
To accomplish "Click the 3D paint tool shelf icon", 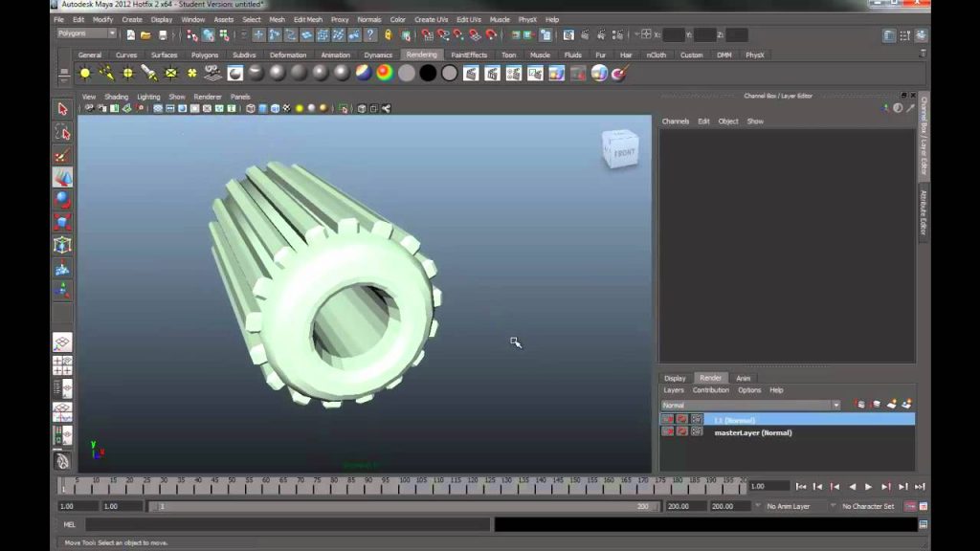I will pyautogui.click(x=620, y=73).
